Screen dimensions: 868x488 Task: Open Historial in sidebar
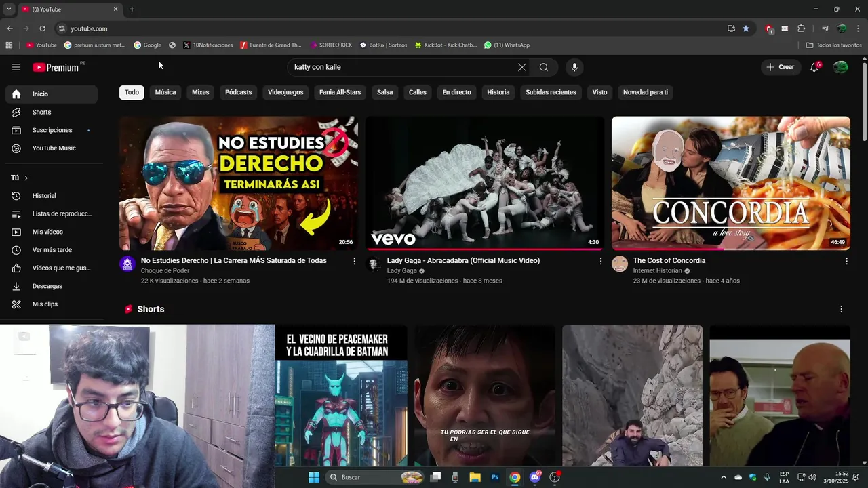52,196
